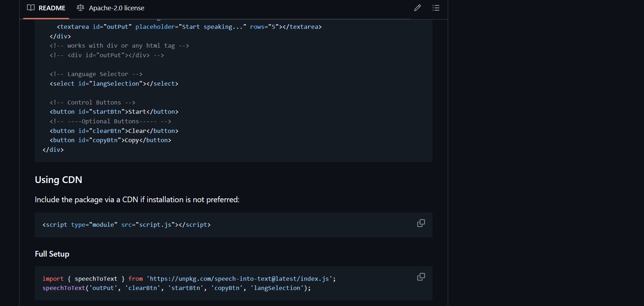
Task: Click the copyBtn button code line
Action: click(110, 140)
